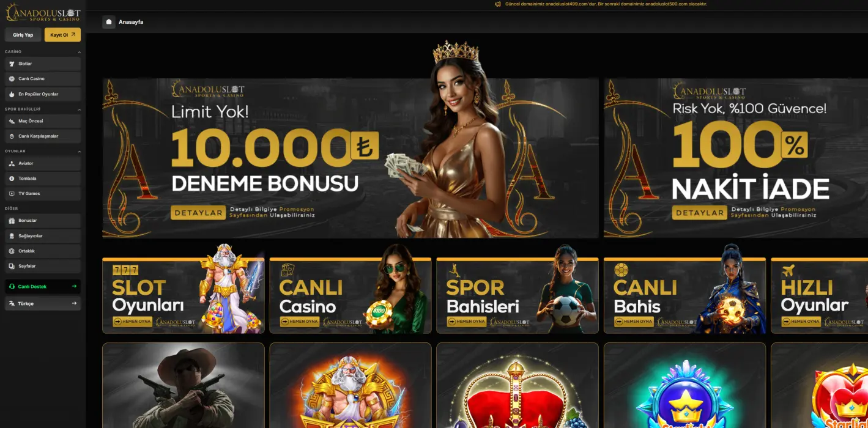Click the home icon beside Anasayfa
The height and width of the screenshot is (428, 868).
(109, 22)
